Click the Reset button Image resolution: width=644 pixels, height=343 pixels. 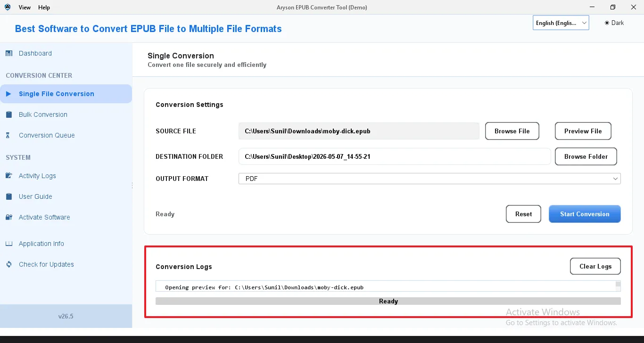[x=523, y=214]
